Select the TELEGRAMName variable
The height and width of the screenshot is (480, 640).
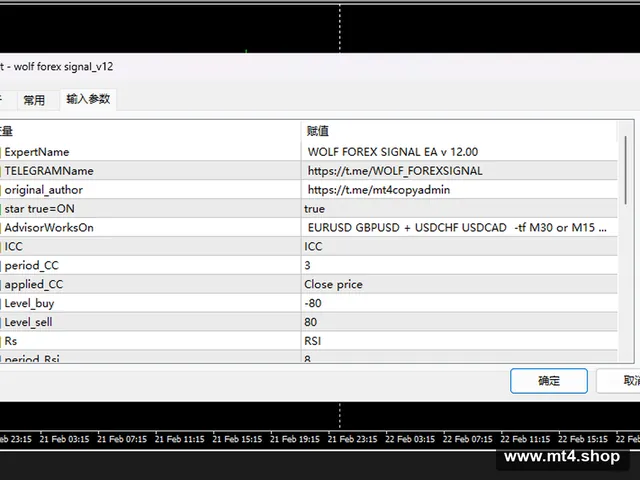[x=49, y=171]
